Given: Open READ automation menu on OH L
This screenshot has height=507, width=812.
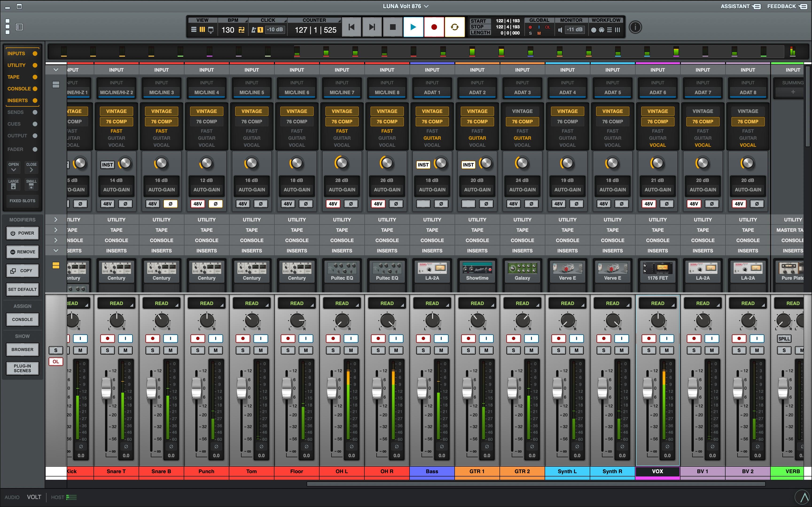Looking at the screenshot, I should click(x=342, y=303).
